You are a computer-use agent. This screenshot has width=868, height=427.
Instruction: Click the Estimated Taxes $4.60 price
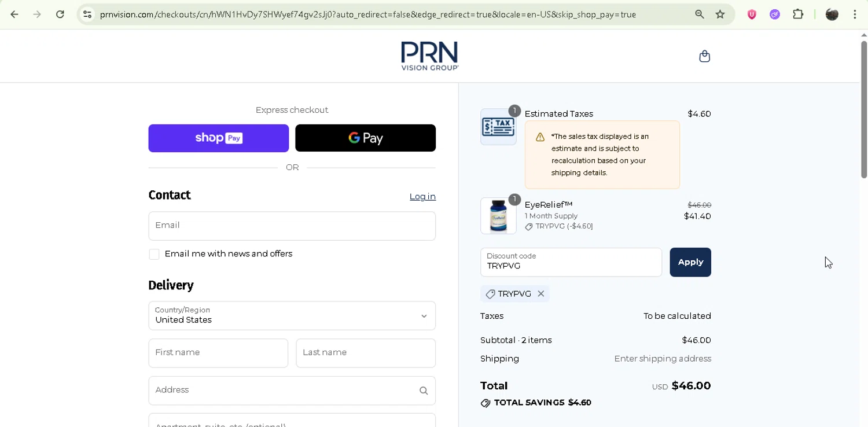(x=699, y=114)
